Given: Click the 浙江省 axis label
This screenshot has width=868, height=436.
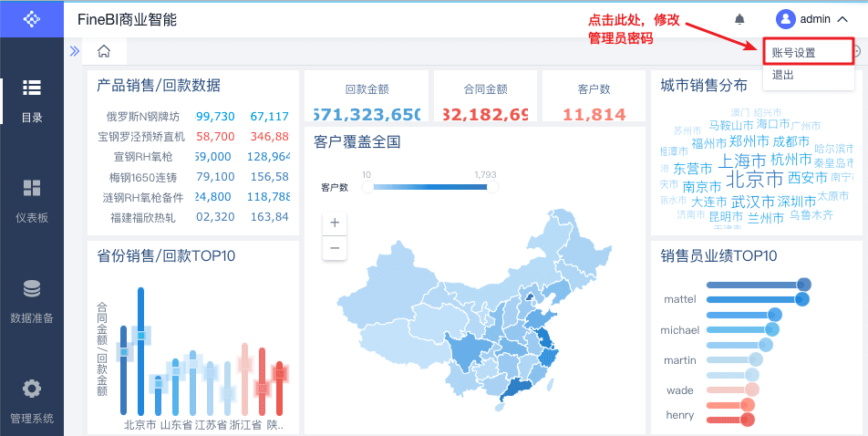Looking at the screenshot, I should (x=245, y=425).
